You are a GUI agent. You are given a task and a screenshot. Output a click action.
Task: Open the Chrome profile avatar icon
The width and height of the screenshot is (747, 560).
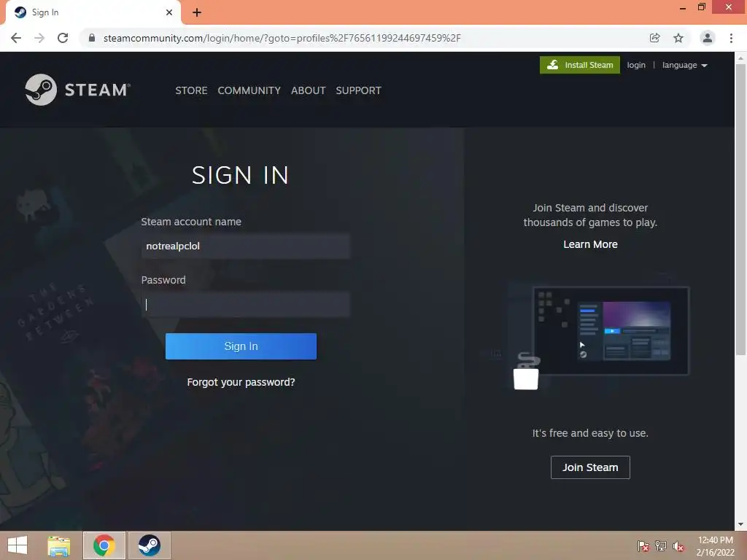click(x=708, y=38)
